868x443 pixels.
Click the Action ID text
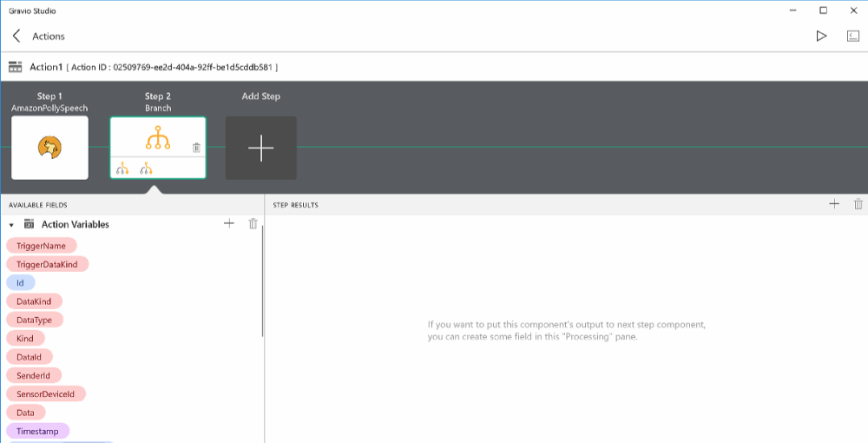(x=172, y=67)
